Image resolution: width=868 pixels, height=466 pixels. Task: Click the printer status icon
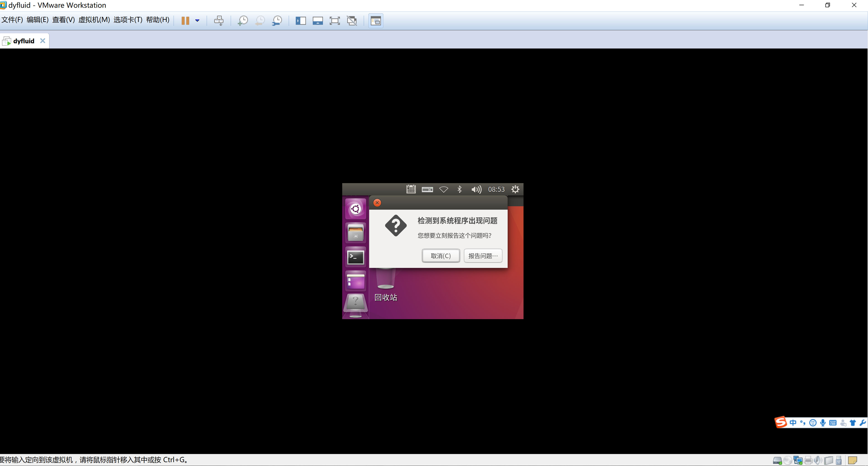coord(808,460)
